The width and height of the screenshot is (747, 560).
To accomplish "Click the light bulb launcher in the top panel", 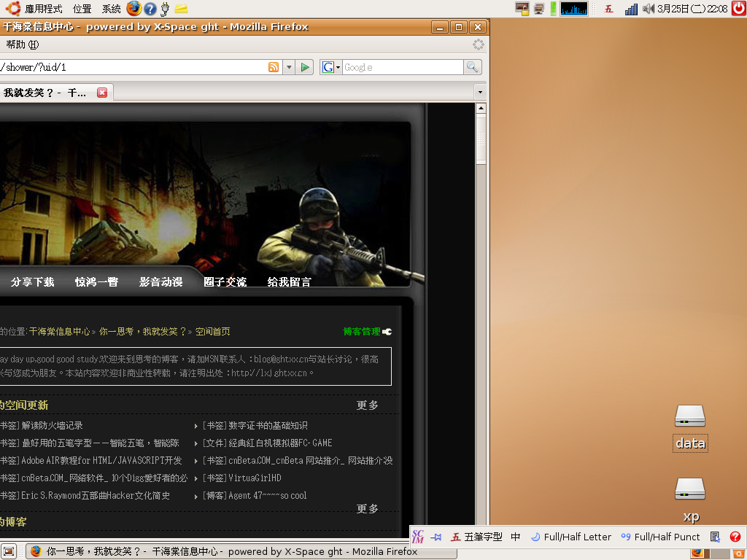I will point(166,9).
